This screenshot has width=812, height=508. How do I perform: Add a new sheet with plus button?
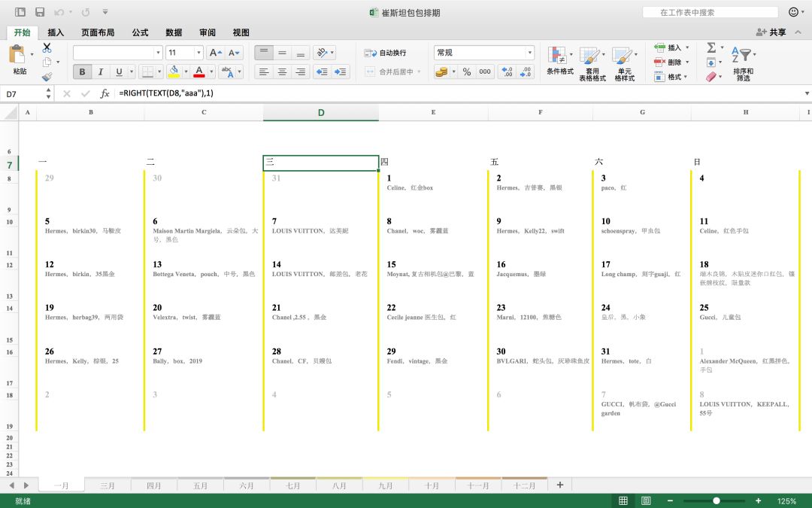(560, 485)
